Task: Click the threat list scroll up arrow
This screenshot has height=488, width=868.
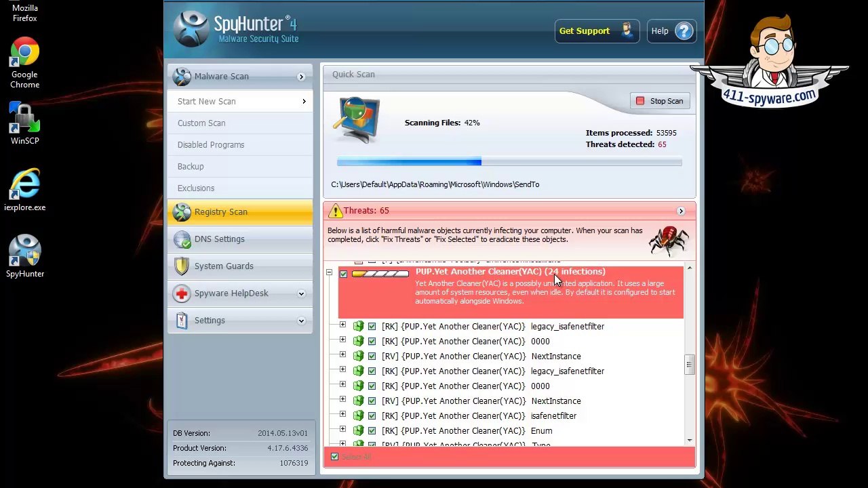Action: coord(689,269)
